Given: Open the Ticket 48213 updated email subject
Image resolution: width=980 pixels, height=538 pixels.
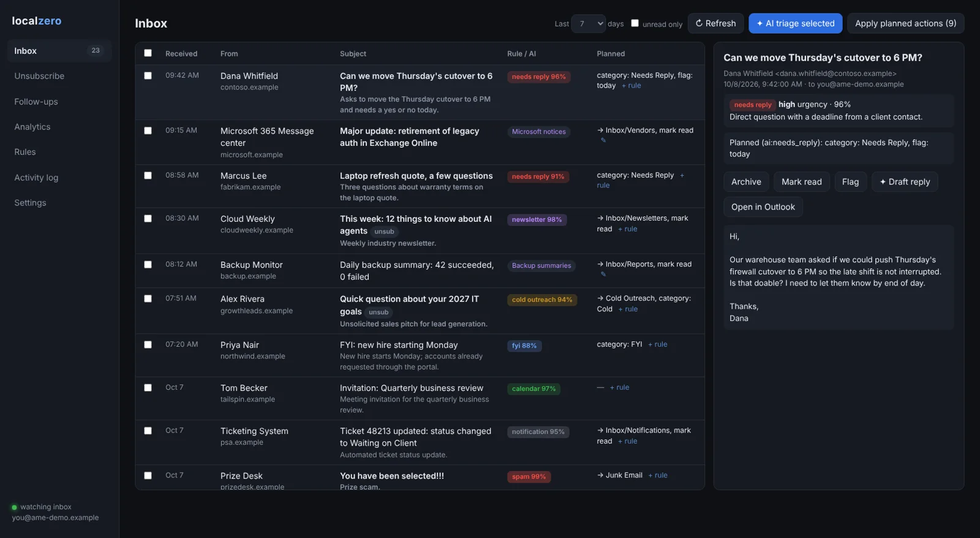Looking at the screenshot, I should 415,438.
